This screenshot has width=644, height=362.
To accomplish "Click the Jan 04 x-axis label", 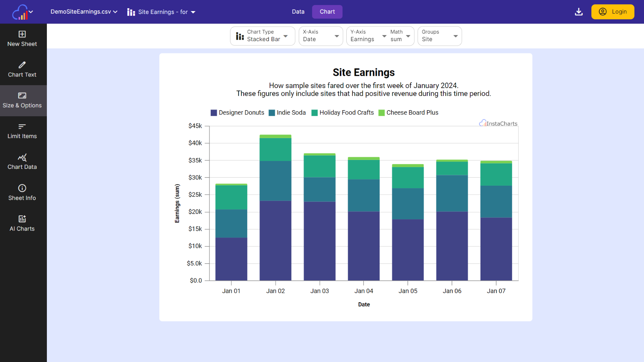I will tap(364, 291).
